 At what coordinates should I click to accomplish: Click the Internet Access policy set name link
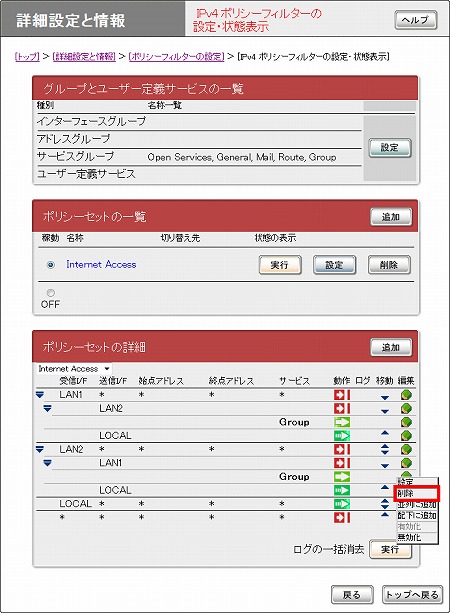101,265
